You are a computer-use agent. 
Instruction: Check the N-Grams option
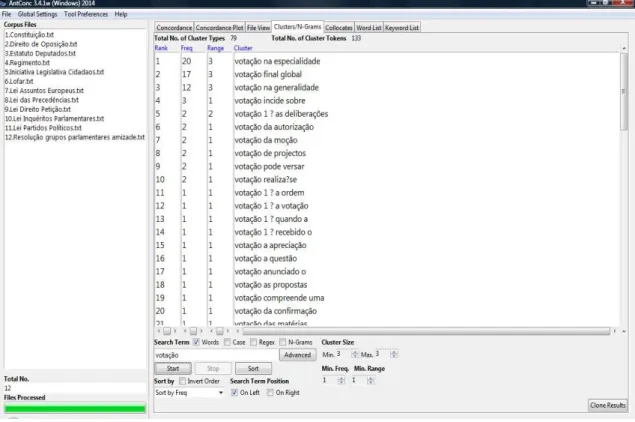[283, 342]
